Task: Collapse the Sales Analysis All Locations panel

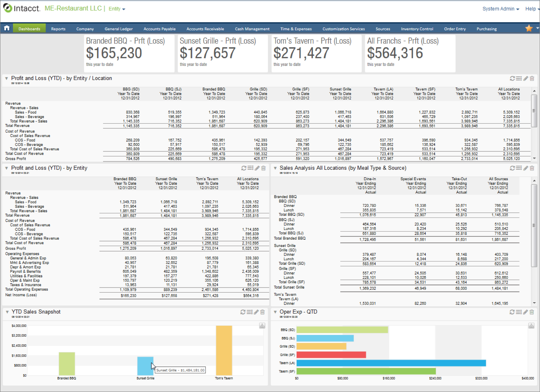Action: (x=275, y=168)
